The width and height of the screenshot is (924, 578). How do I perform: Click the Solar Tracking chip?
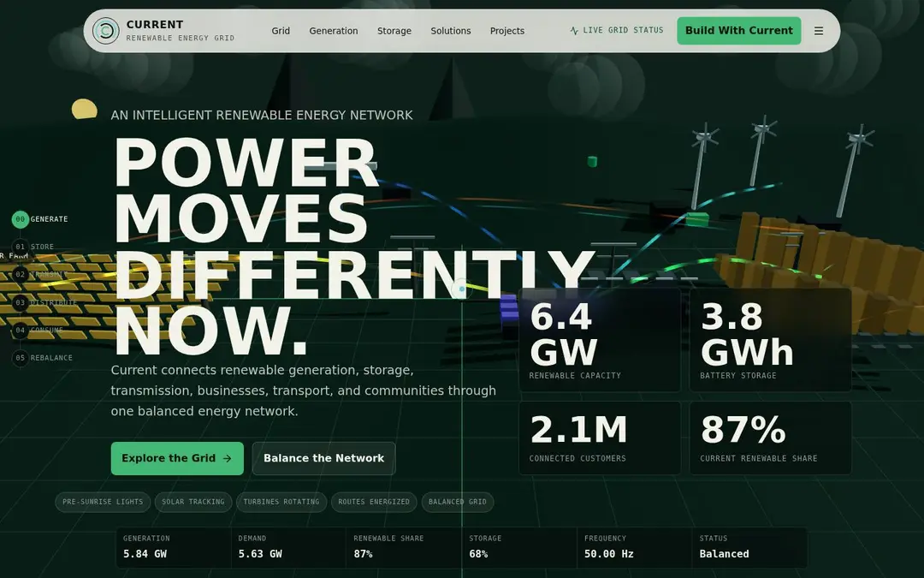tap(193, 502)
